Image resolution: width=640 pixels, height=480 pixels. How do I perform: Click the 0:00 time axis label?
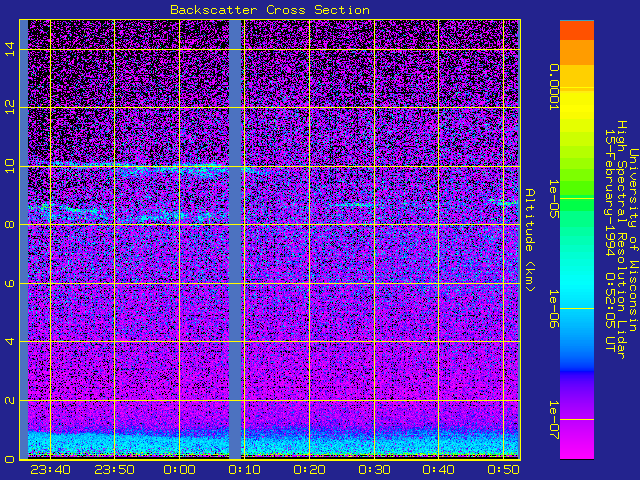click(179, 470)
